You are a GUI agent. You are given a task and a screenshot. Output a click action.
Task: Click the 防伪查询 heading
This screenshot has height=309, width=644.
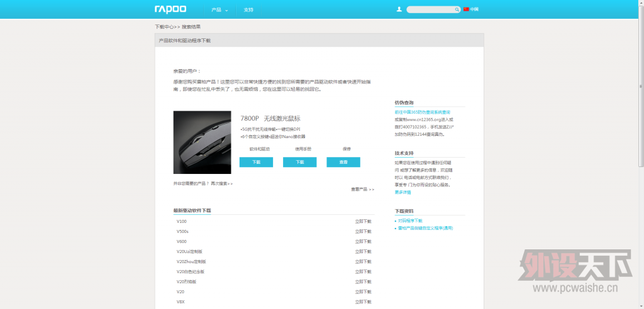pyautogui.click(x=404, y=102)
